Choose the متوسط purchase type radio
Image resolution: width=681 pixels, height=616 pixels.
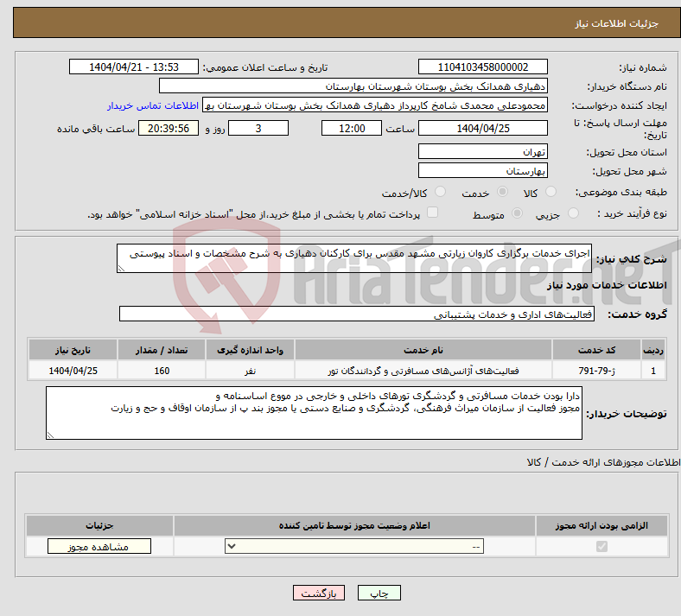pos(517,213)
